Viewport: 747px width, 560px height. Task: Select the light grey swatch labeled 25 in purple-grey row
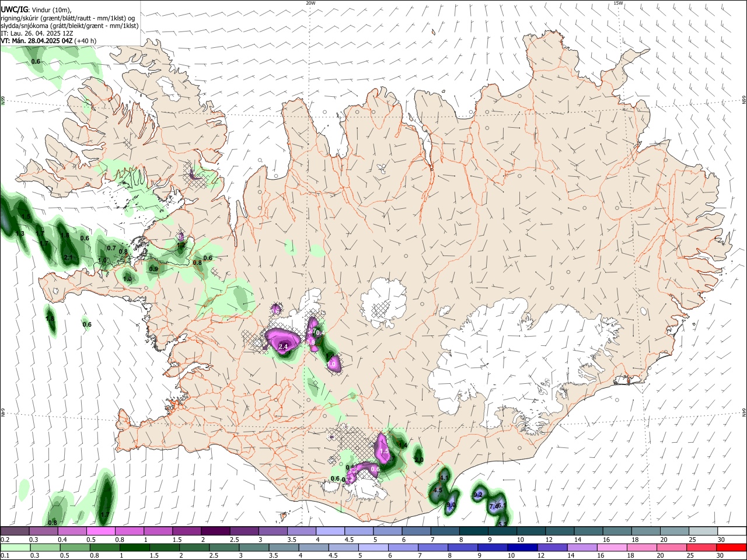(703, 531)
